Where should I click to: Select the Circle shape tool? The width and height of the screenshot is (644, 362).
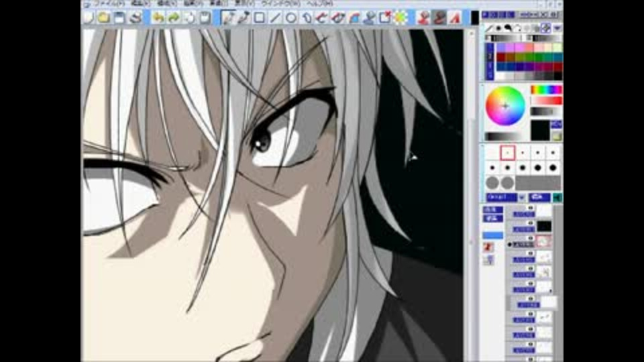pyautogui.click(x=290, y=17)
